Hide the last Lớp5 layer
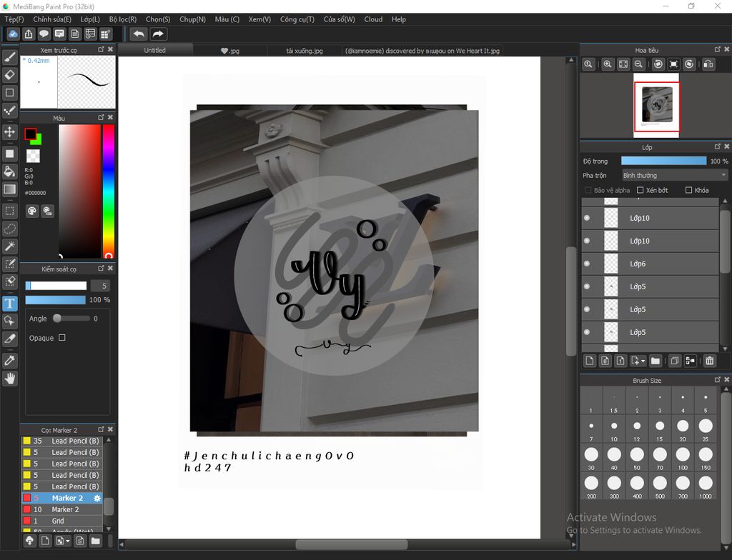This screenshot has height=560, width=732. point(587,332)
